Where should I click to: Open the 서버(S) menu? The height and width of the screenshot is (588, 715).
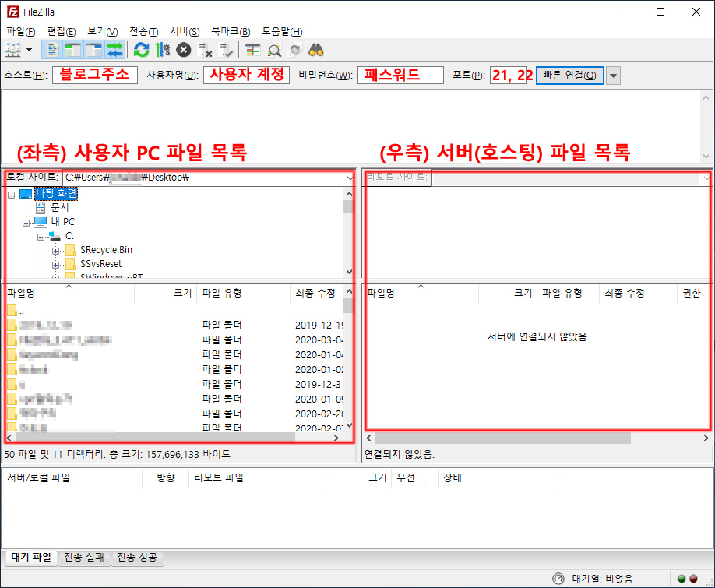185,31
